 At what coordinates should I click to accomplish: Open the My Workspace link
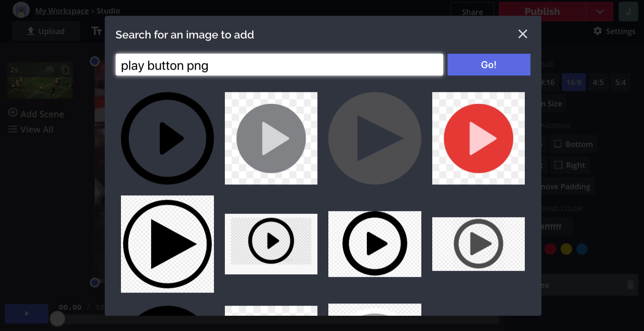click(62, 11)
